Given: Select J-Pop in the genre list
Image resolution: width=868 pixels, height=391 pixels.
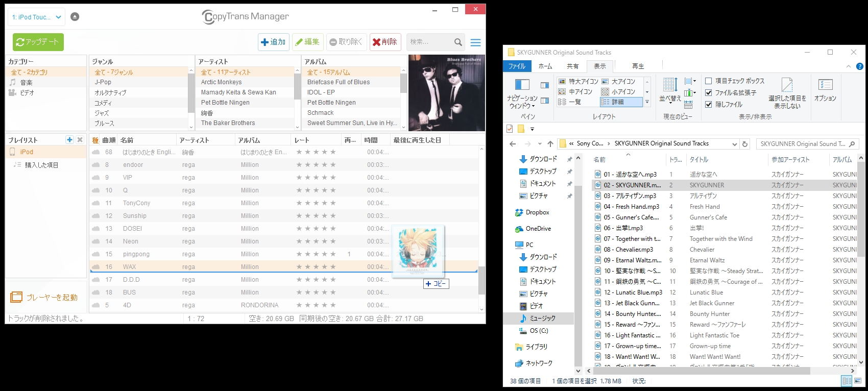Looking at the screenshot, I should pos(103,82).
